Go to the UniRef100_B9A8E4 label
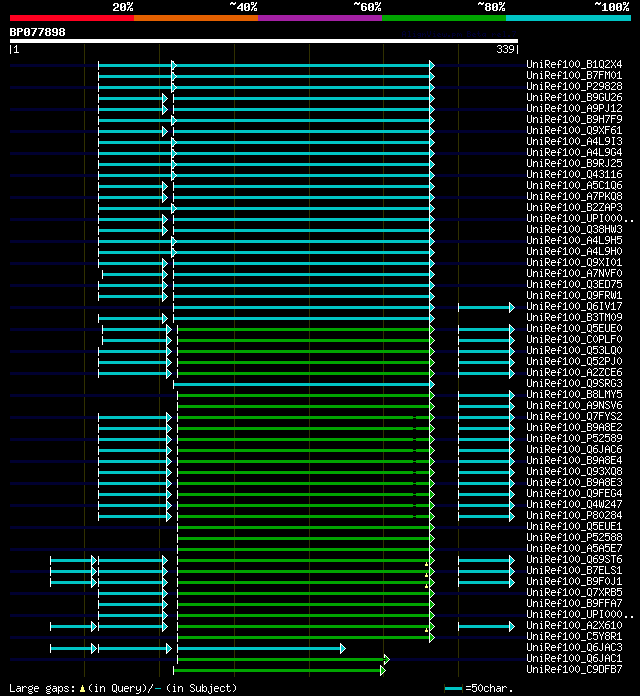Viewport: 640px width, 696px height. coord(574,460)
